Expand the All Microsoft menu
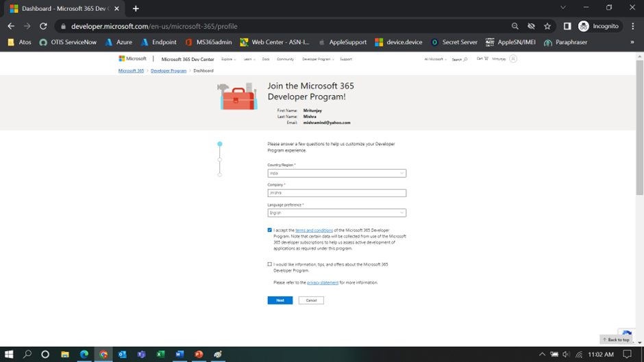This screenshot has width=644, height=362. point(435,59)
